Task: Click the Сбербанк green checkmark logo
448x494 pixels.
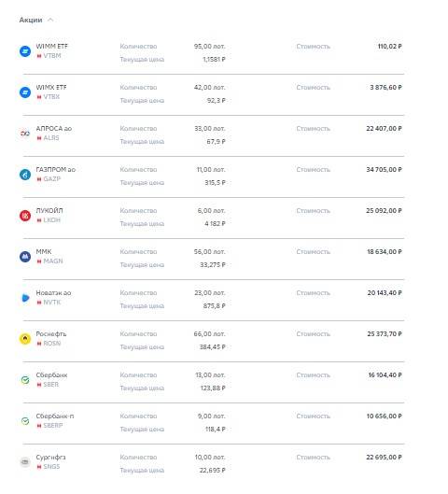Action: coord(25,380)
